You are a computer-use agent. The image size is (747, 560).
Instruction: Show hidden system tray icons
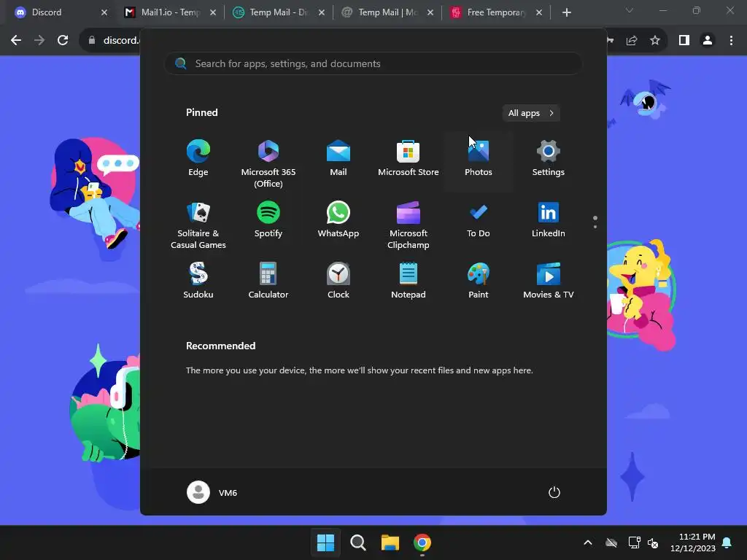tap(588, 542)
